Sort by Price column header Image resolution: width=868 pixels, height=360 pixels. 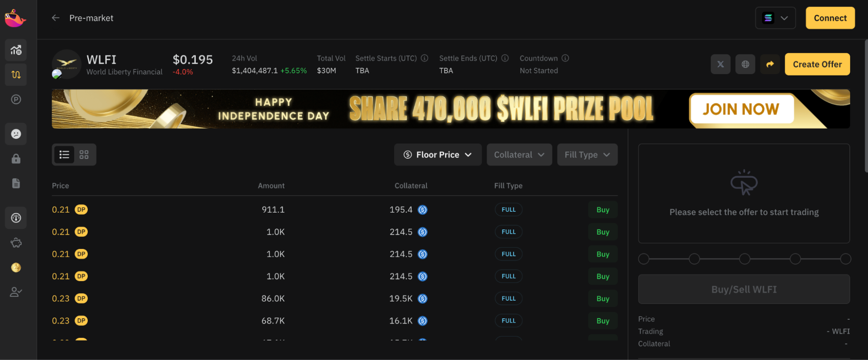[60, 186]
